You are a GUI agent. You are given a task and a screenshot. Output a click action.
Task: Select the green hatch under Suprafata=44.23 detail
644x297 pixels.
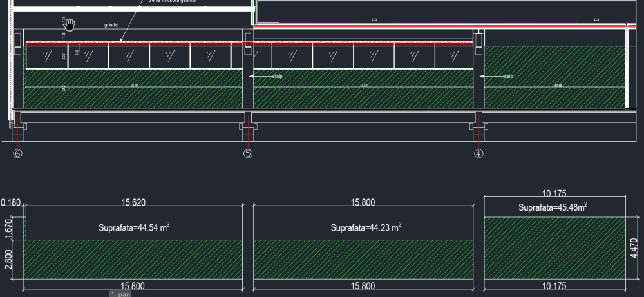pos(363,260)
